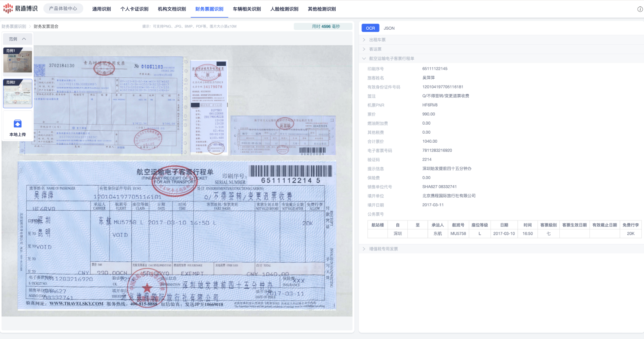Select the 范例2 sample thumbnail
Screen dimensions: 644x339
[18, 93]
